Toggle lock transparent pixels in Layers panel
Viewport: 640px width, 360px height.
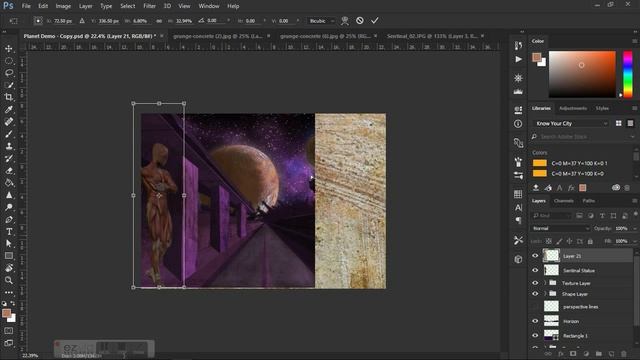(549, 241)
